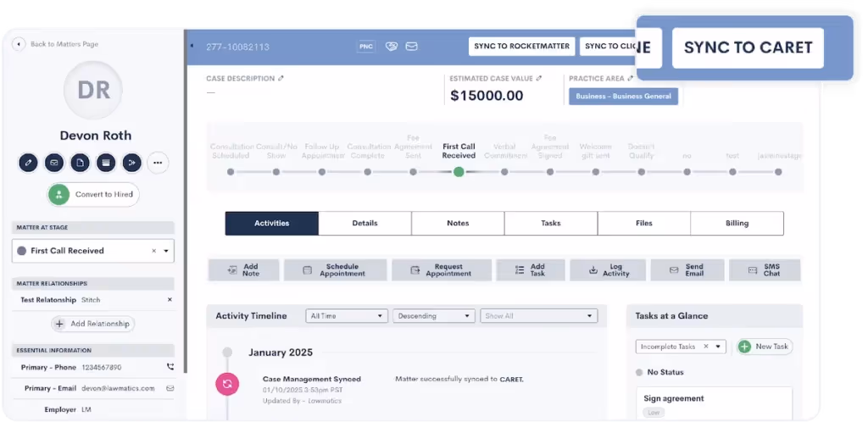Image resolution: width=868 pixels, height=422 pixels.
Task: Switch to the Activities tab
Action: click(x=272, y=224)
